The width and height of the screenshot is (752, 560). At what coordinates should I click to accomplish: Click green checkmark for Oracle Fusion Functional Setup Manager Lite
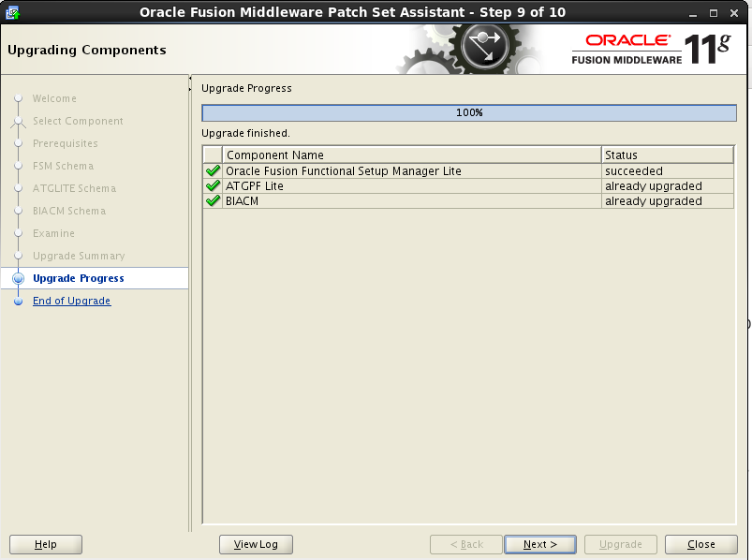click(x=213, y=170)
